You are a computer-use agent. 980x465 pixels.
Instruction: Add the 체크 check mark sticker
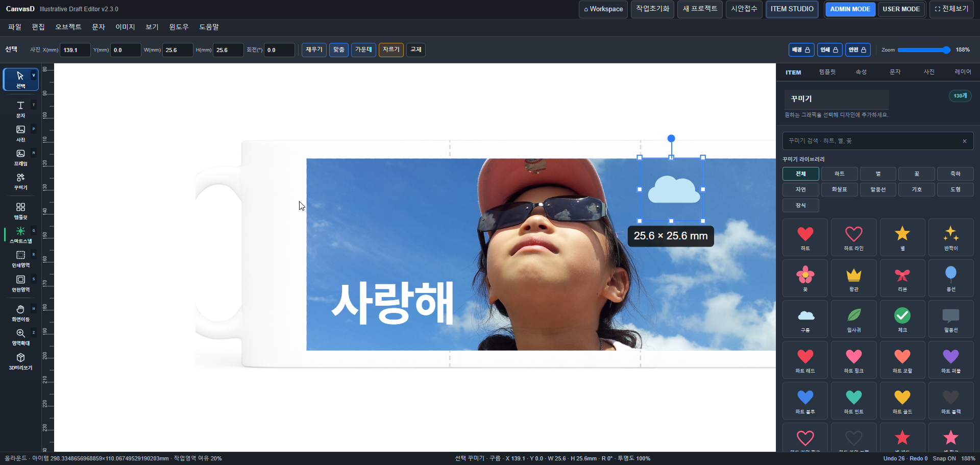(902, 319)
